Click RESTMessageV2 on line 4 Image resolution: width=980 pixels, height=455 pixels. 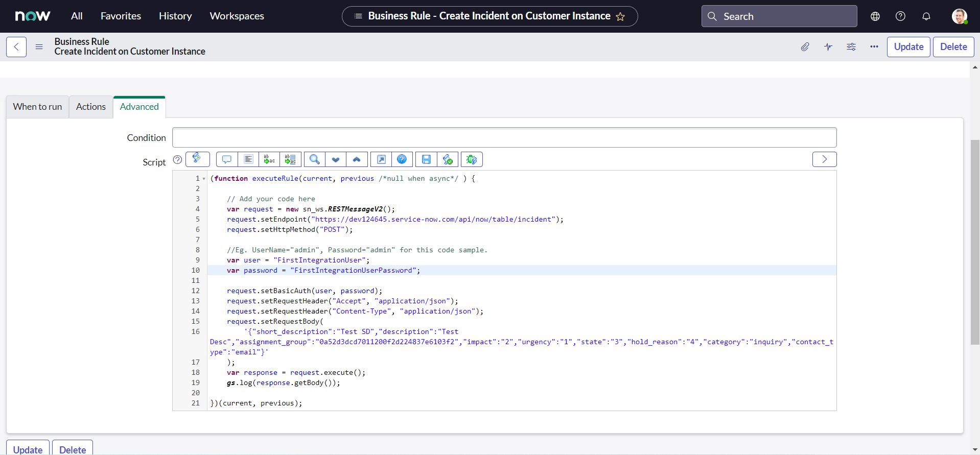(355, 209)
